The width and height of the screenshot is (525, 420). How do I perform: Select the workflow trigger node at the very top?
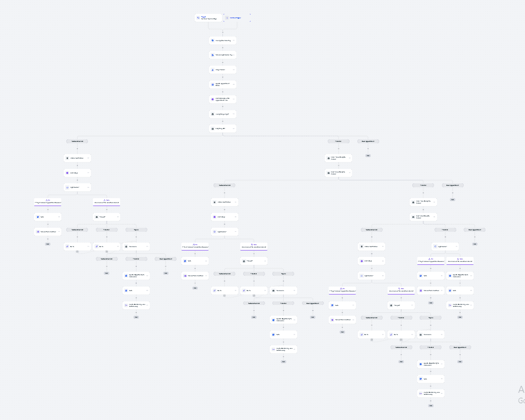208,17
